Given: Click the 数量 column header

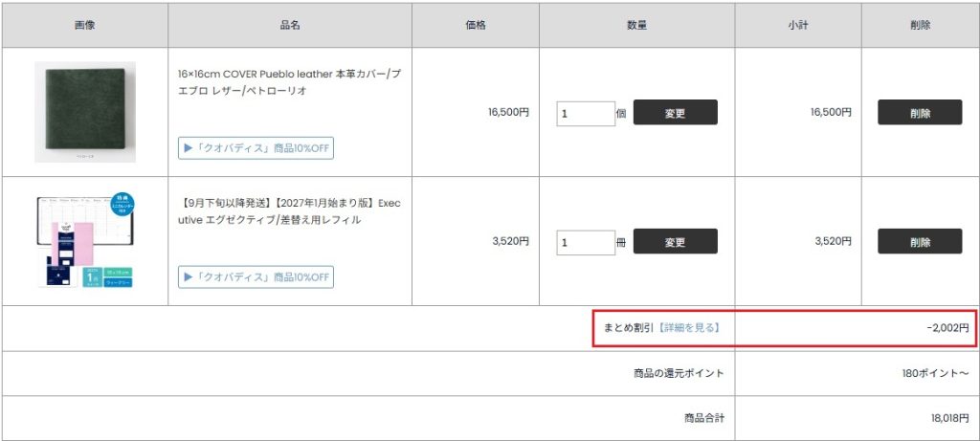Looking at the screenshot, I should pos(636,25).
